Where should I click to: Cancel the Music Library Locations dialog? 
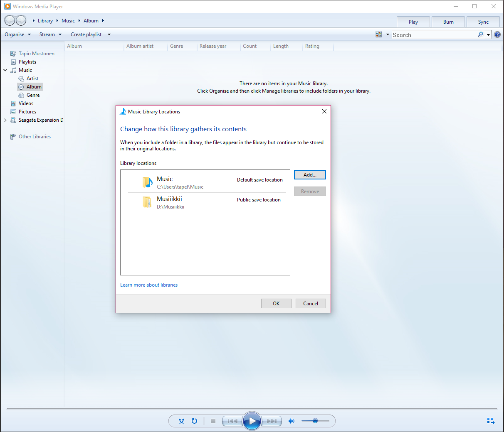311,304
